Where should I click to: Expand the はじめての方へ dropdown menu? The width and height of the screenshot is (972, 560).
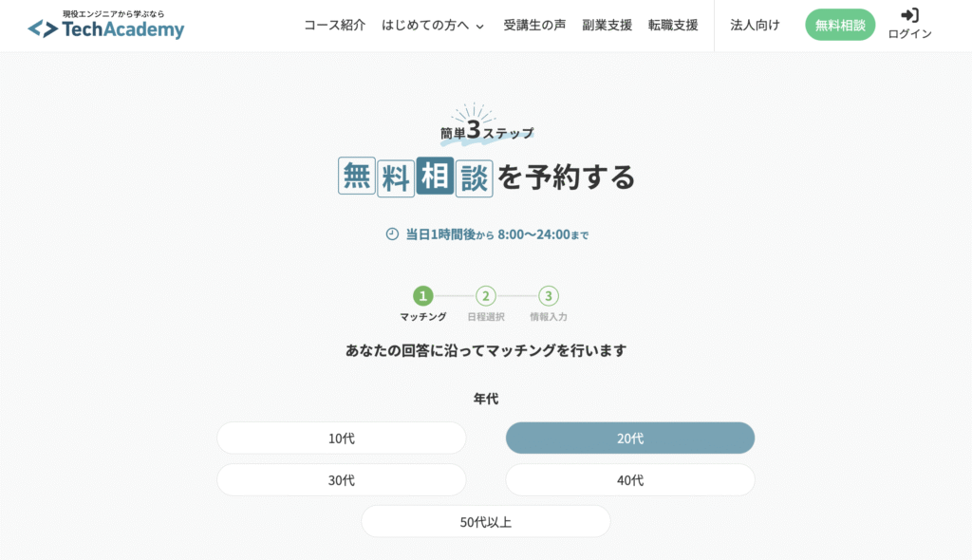(x=433, y=26)
